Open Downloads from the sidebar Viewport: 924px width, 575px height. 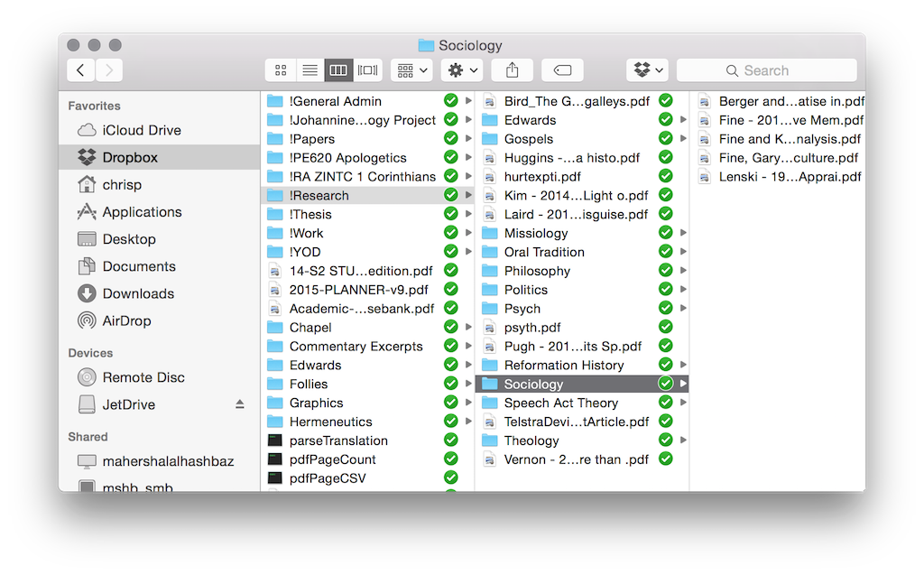[138, 293]
